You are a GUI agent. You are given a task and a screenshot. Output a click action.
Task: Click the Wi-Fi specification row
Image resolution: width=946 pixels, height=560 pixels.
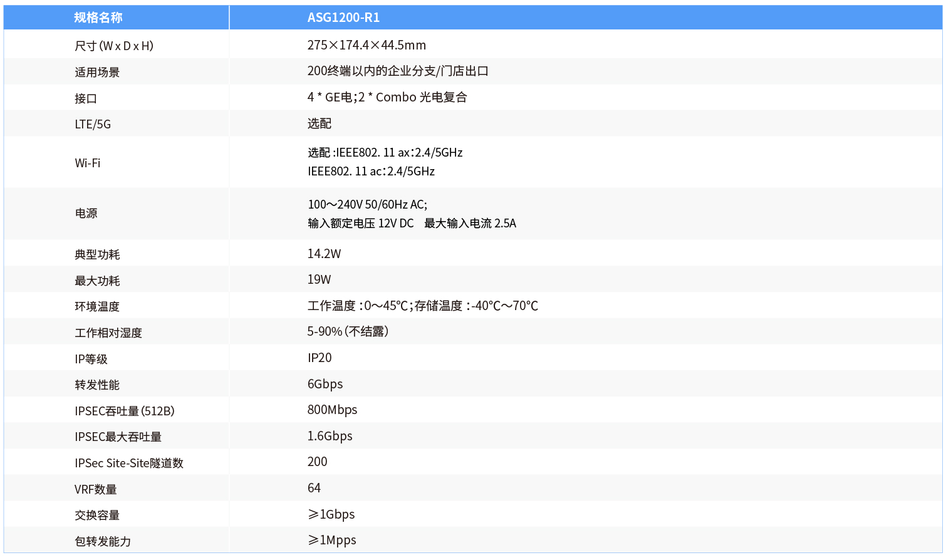point(88,162)
